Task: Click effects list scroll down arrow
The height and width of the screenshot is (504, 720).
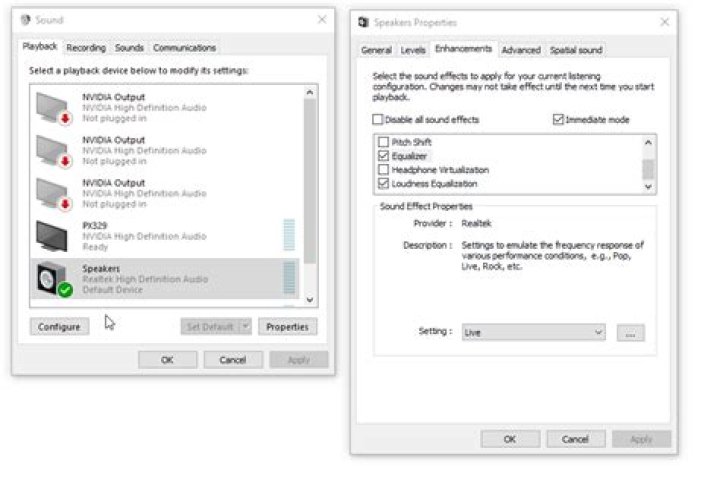Action: [x=648, y=186]
